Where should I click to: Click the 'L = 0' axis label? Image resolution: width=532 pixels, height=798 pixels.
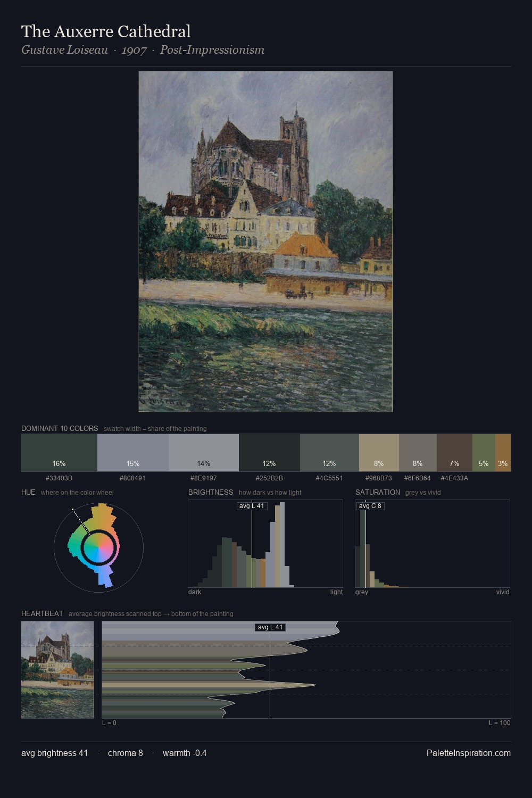point(109,723)
